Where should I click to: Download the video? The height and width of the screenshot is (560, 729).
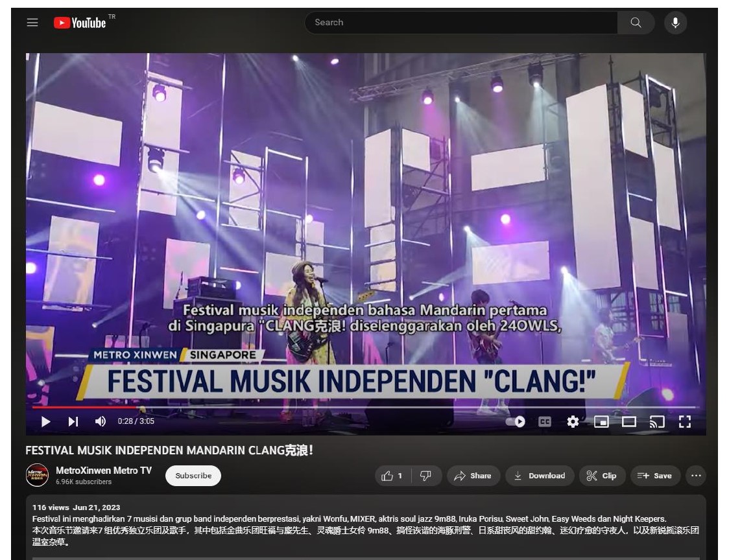click(540, 476)
